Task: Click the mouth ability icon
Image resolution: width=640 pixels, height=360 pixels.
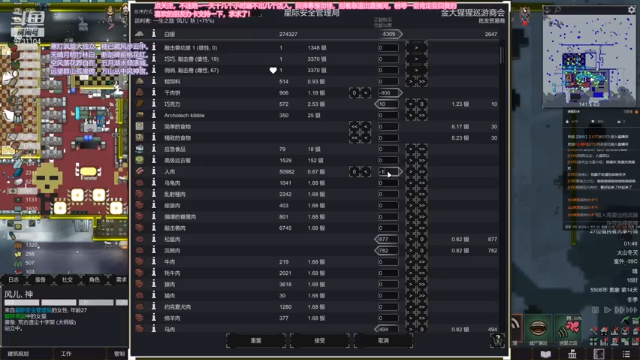Action: point(538,328)
